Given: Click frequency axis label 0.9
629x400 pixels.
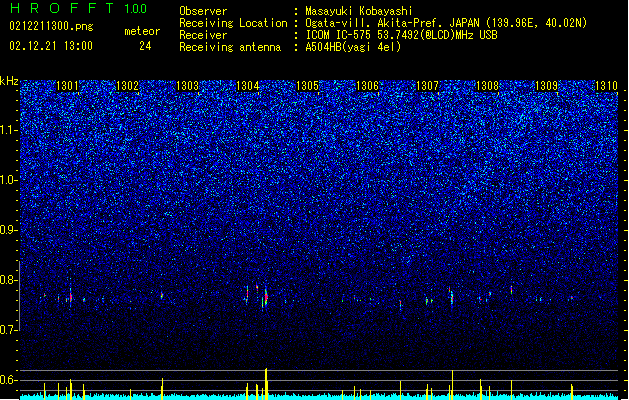Looking at the screenshot, I should pyautogui.click(x=9, y=230).
